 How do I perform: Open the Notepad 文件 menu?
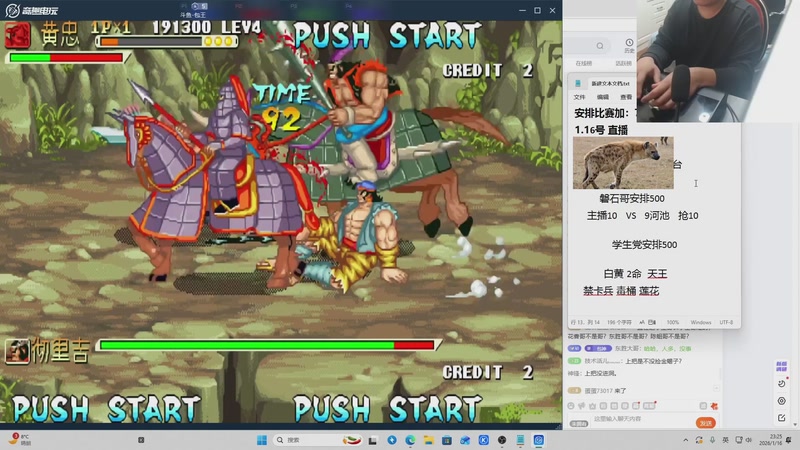(x=579, y=97)
